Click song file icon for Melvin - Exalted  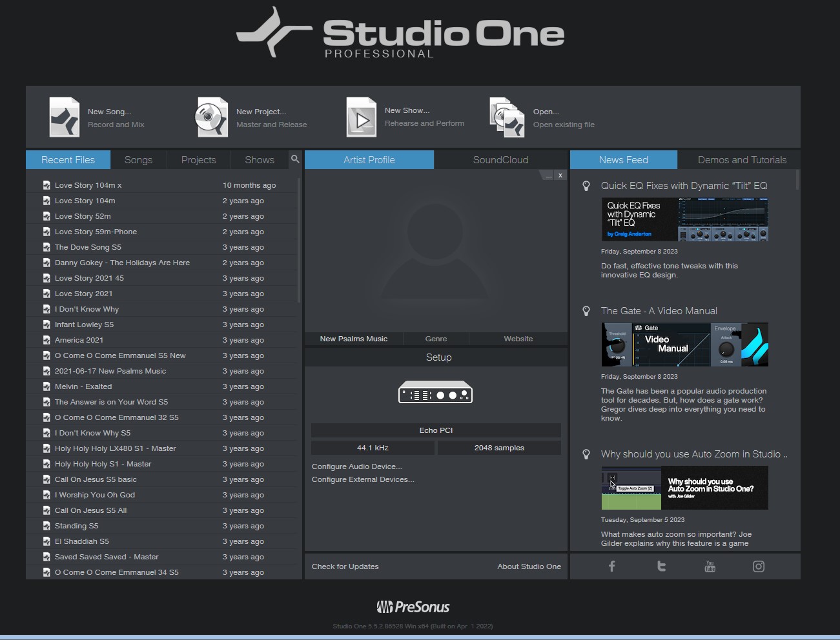click(x=46, y=386)
